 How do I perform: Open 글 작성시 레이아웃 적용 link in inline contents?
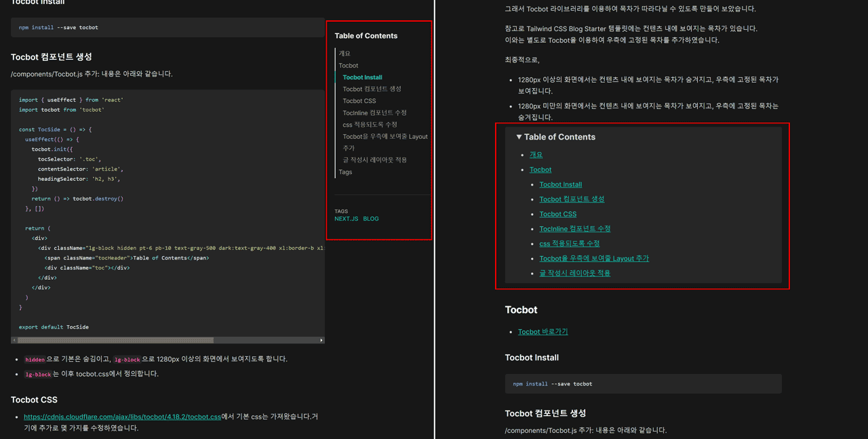tap(574, 273)
